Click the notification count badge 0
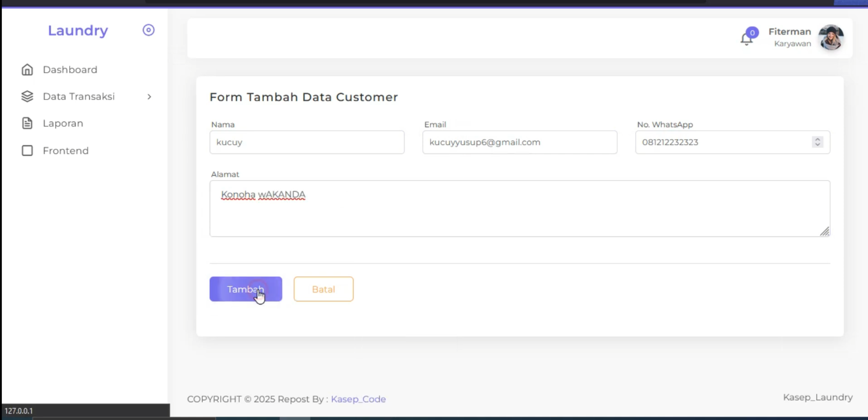This screenshot has height=420, width=868. click(752, 33)
